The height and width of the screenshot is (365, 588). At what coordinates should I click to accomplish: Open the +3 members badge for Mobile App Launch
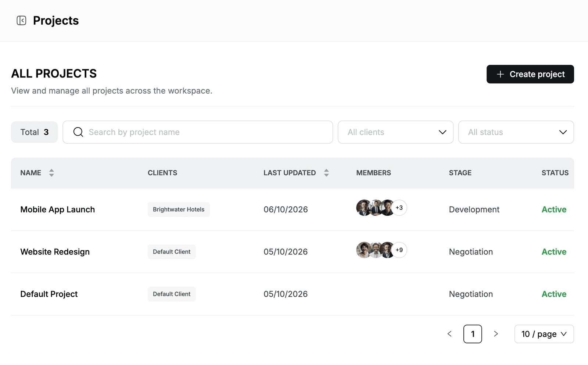(399, 208)
